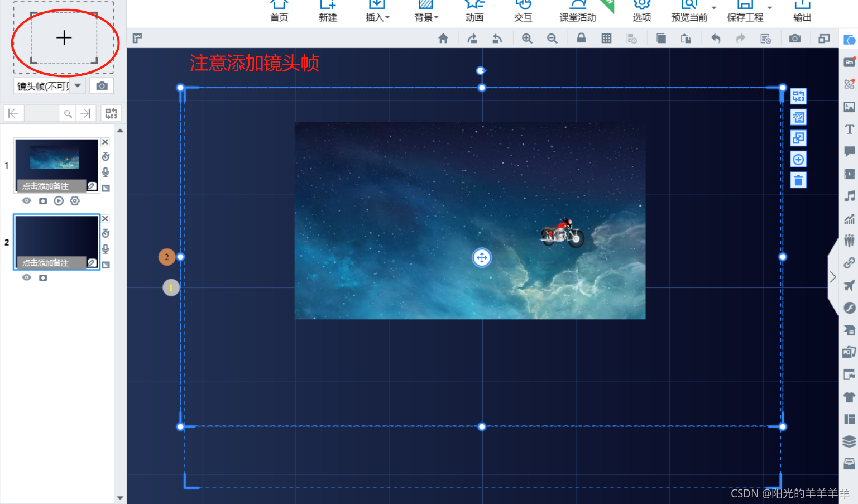Image resolution: width=858 pixels, height=504 pixels.
Task: Expand the arrow next to 预览当前
Action: (714, 8)
